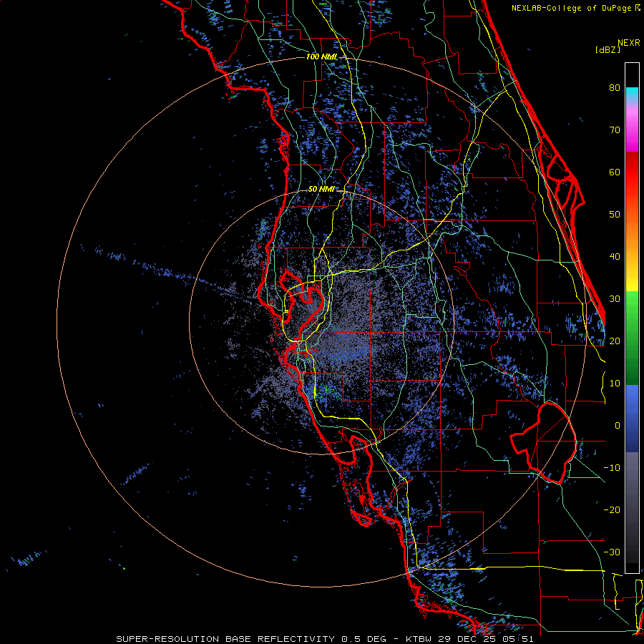Click the 100 NMI range ring label
644x644 pixels.
point(321,57)
